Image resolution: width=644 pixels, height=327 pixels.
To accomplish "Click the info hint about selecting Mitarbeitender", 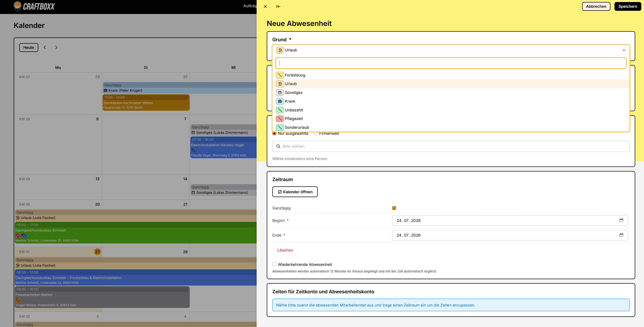I will (451, 305).
